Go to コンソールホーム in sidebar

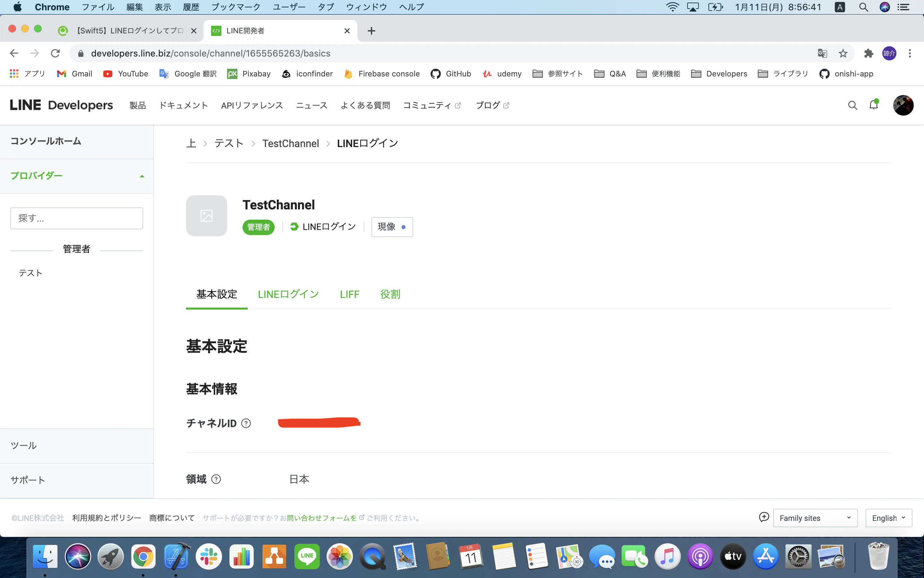tap(77, 141)
